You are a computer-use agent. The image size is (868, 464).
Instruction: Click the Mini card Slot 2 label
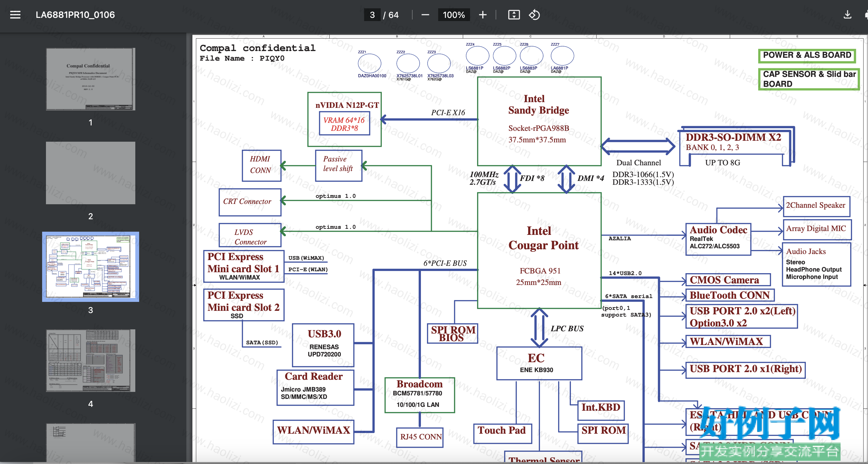[x=243, y=307]
